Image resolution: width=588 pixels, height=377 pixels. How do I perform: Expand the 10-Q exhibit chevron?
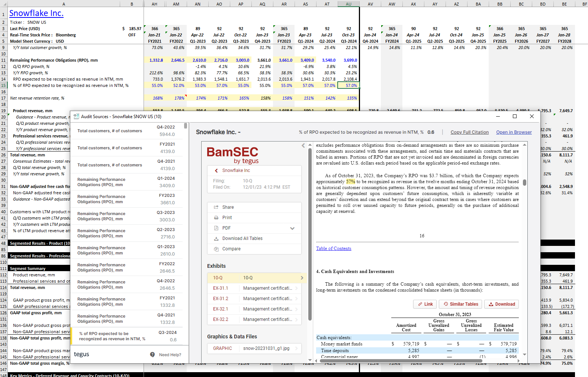tap(302, 278)
